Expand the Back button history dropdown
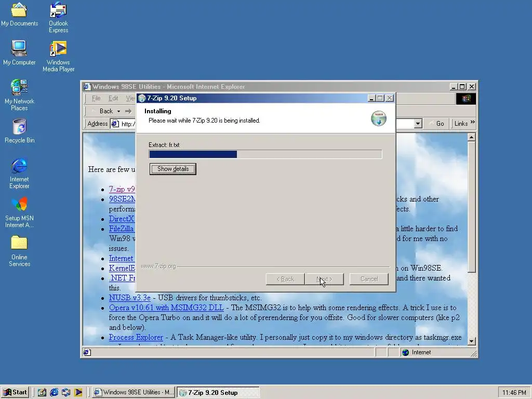 click(118, 111)
